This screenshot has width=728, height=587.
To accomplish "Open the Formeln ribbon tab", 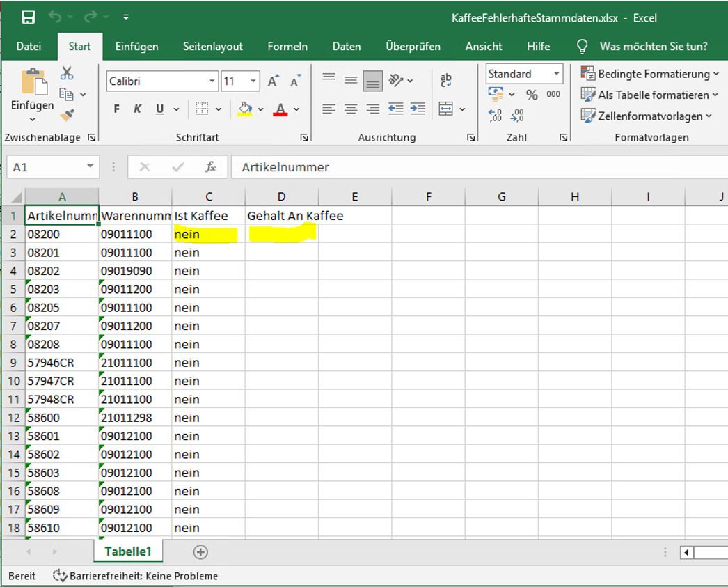I will coord(287,47).
